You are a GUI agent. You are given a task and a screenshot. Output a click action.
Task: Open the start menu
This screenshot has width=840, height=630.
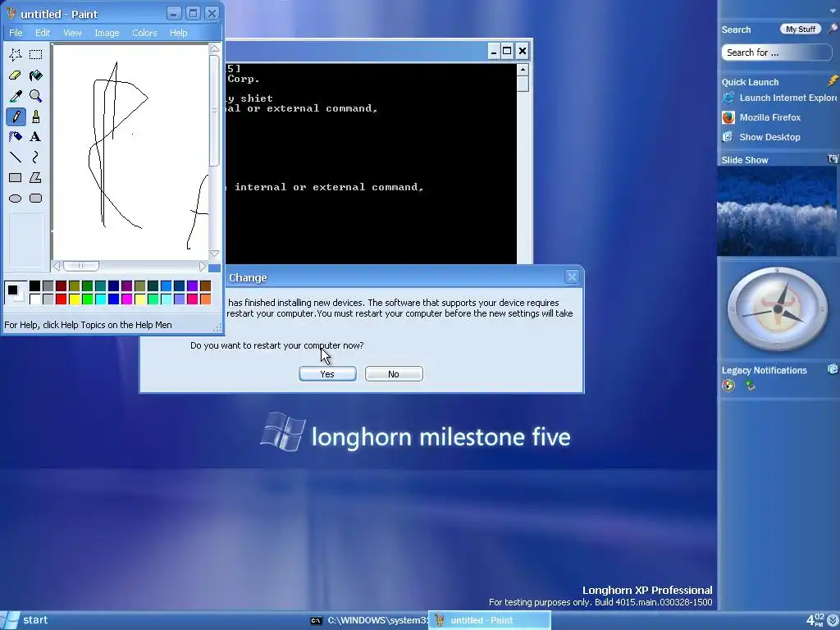pos(25,620)
